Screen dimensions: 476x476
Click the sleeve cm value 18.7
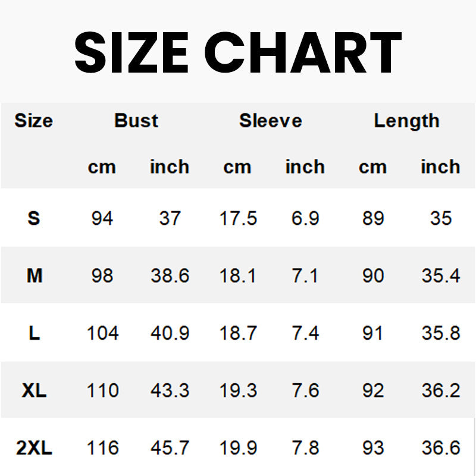click(x=238, y=333)
